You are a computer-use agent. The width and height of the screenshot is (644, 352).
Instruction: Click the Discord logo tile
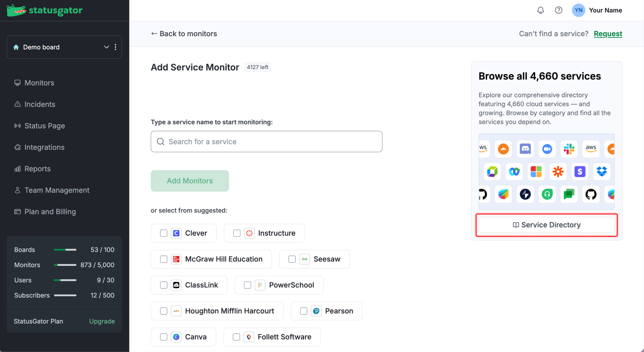point(525,149)
